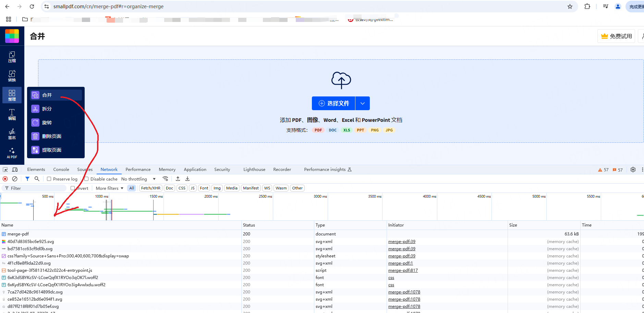Stop recording network log
This screenshot has height=313, width=644.
pyautogui.click(x=5, y=179)
